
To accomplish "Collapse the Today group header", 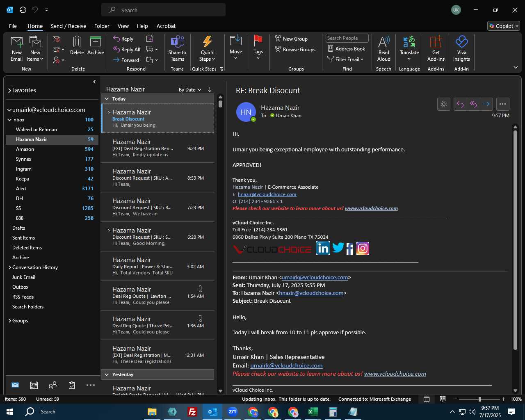I will tap(107, 99).
